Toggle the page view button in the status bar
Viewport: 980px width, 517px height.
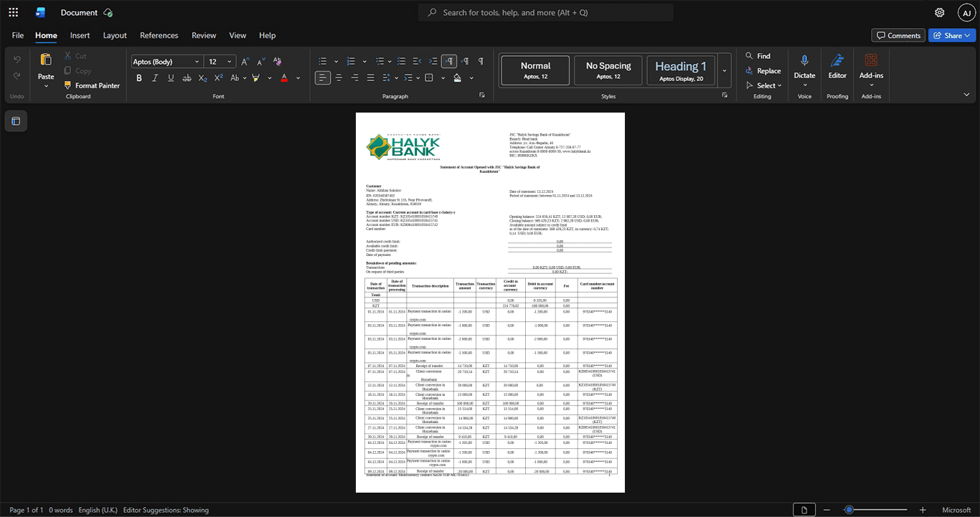[x=804, y=510]
